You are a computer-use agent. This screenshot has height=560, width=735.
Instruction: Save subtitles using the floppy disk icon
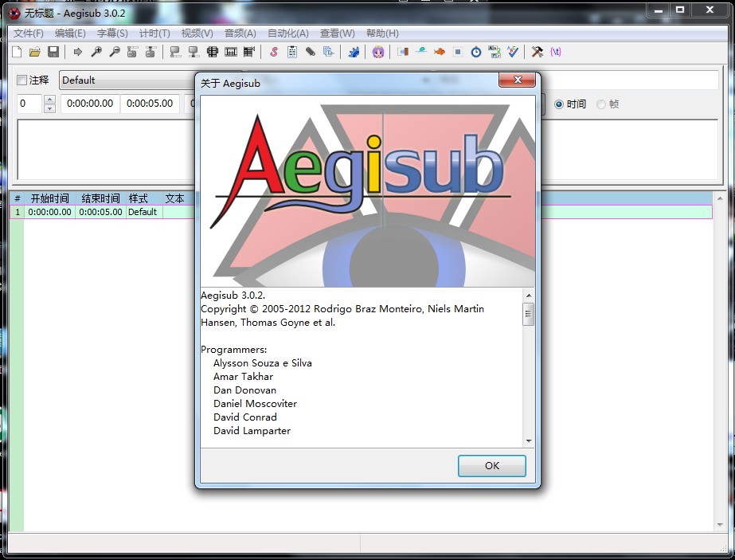tap(53, 52)
